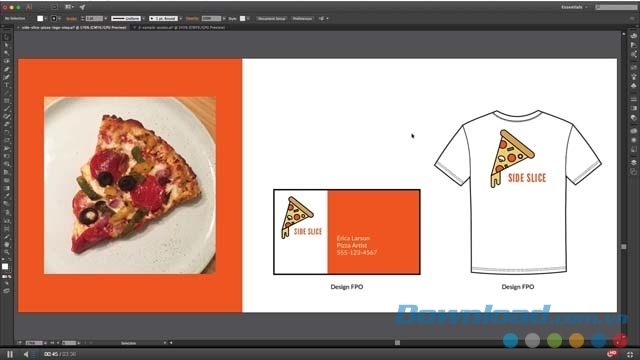
Task: Close the first document tab
Action: tap(18, 27)
